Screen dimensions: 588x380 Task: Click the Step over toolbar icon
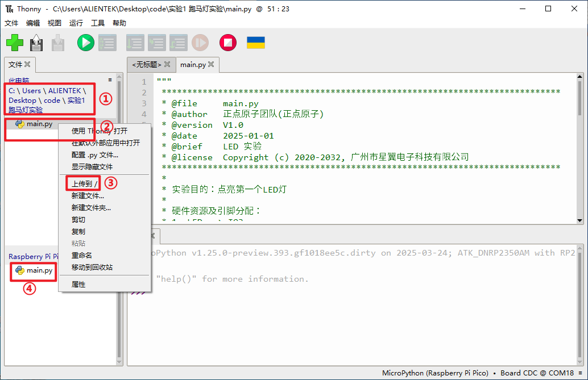[x=135, y=43]
